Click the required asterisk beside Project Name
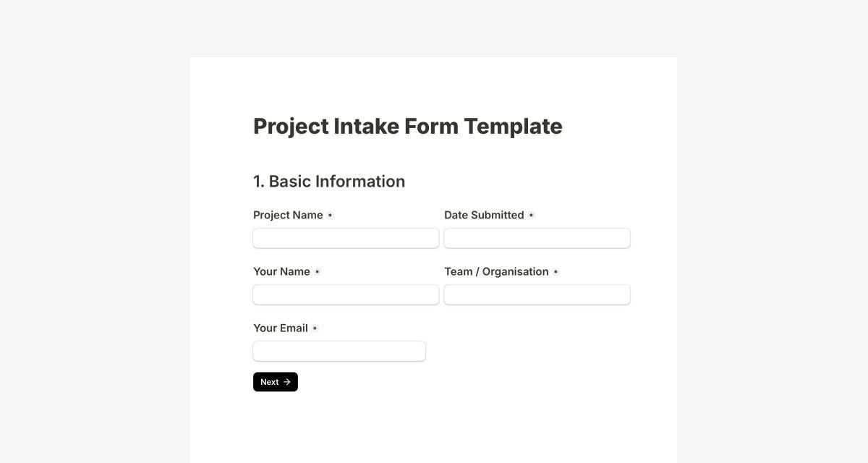Viewport: 868px width, 463px height. point(331,214)
